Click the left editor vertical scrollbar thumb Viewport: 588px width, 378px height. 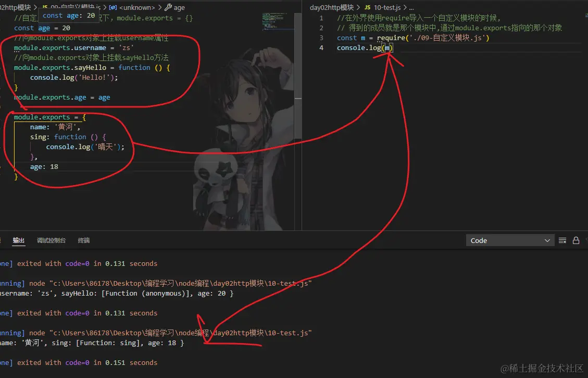(298, 75)
